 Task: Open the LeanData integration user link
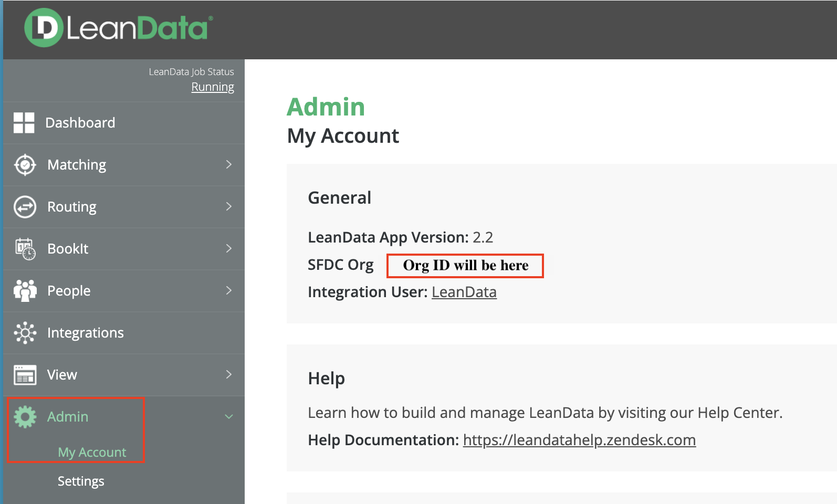[464, 292]
